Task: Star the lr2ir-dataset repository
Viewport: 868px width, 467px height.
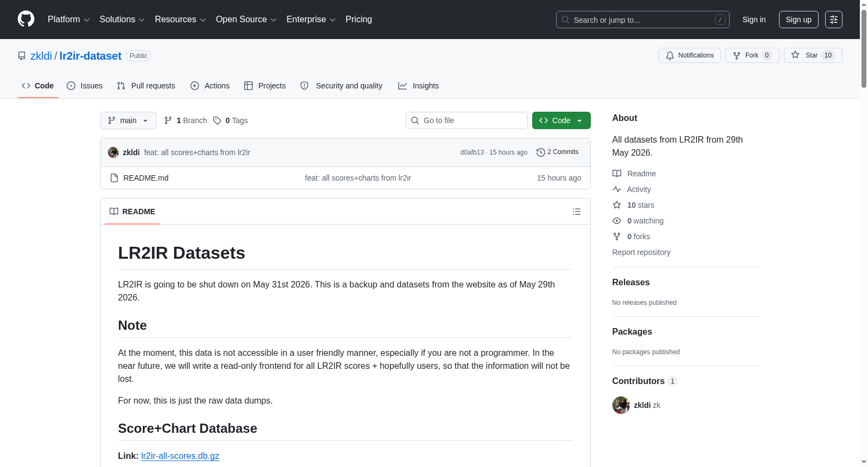Action: coord(813,55)
